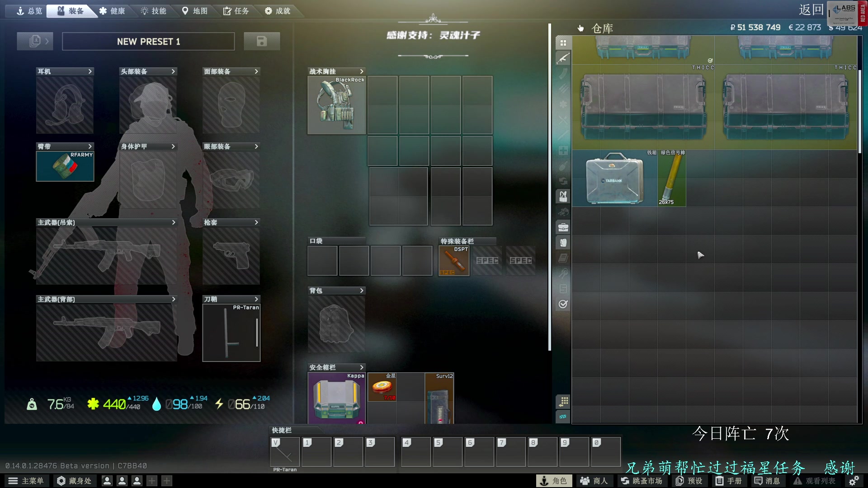This screenshot has width=868, height=488.
Task: Select the Surv12 kit in container
Action: [439, 398]
